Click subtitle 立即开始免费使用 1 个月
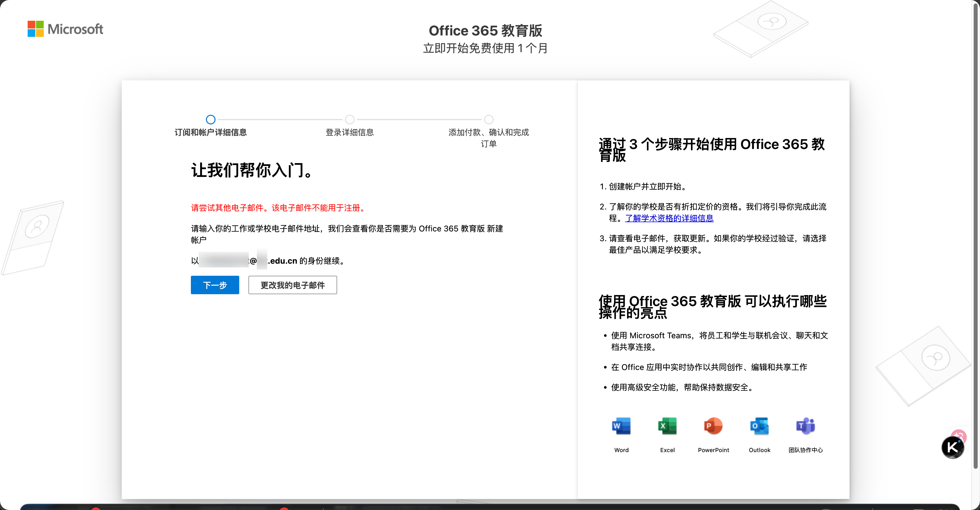 pos(485,48)
